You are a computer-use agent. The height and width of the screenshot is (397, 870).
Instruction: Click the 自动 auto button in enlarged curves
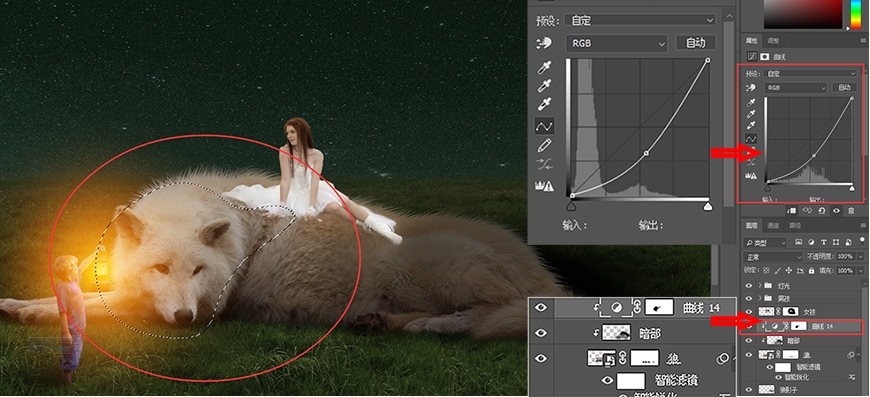coord(696,43)
